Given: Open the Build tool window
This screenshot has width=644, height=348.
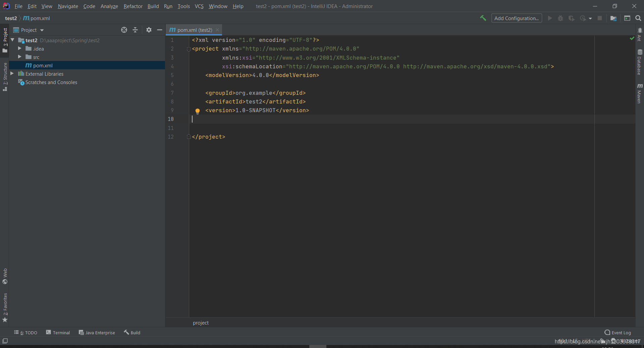Looking at the screenshot, I should click(132, 332).
